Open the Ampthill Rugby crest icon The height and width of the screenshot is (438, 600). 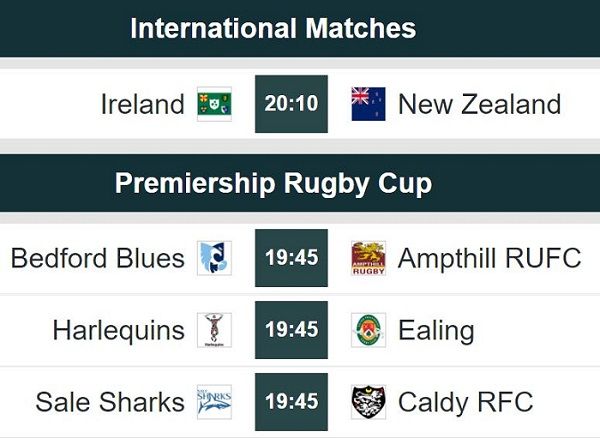(368, 258)
